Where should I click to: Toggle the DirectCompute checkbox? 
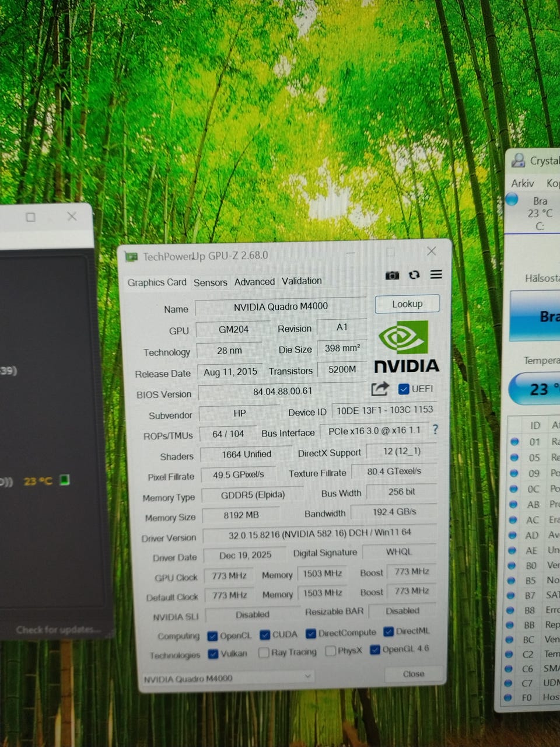[x=311, y=633]
